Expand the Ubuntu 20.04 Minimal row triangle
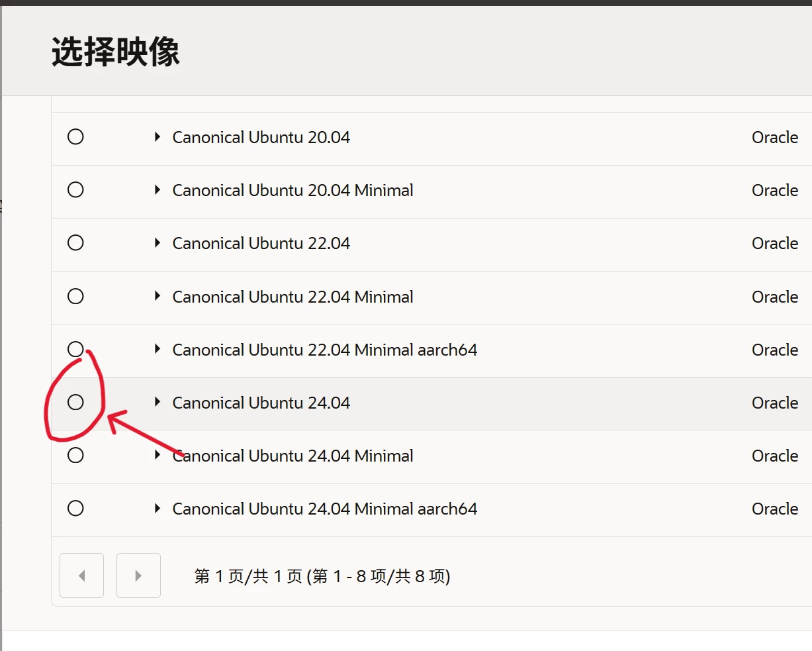 point(158,190)
